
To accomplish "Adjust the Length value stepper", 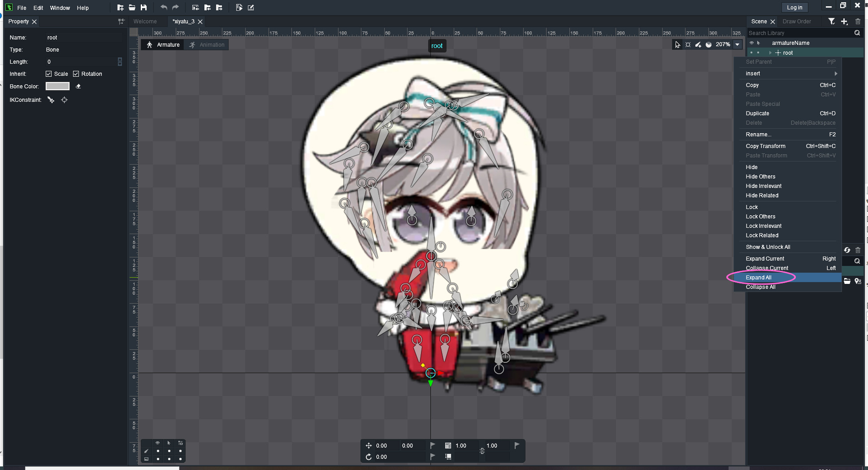I will coord(120,62).
